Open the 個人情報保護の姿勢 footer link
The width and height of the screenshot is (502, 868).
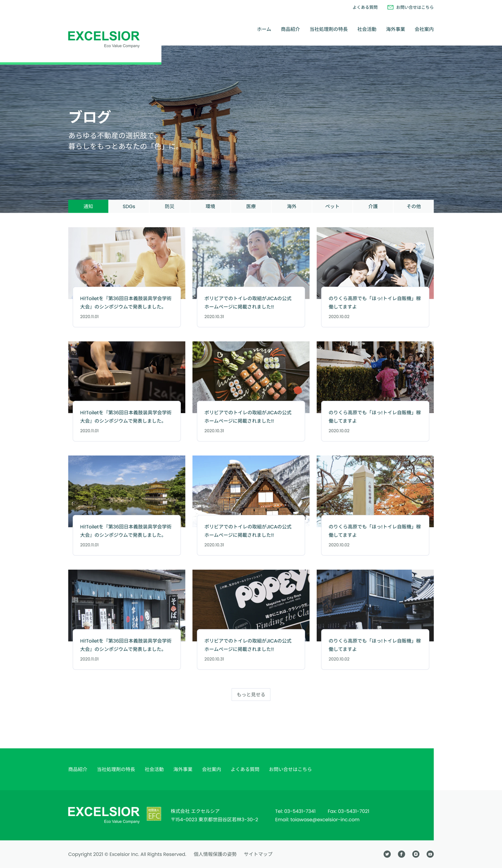(x=215, y=854)
